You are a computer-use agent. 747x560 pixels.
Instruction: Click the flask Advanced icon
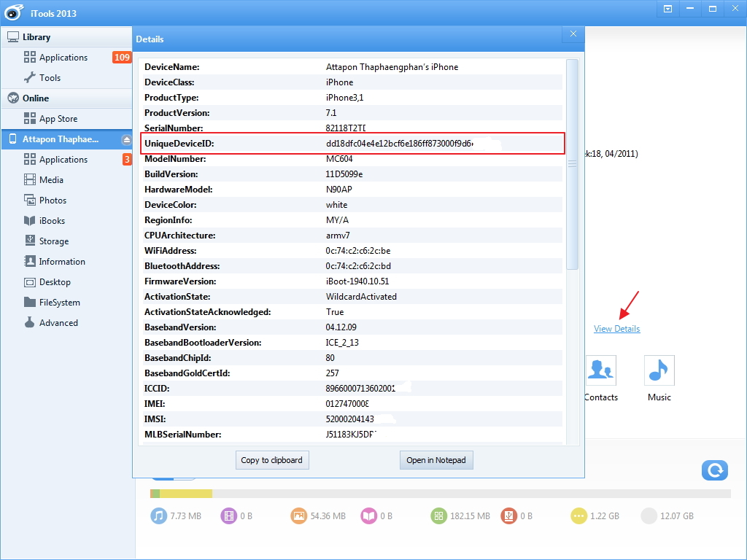(x=29, y=322)
